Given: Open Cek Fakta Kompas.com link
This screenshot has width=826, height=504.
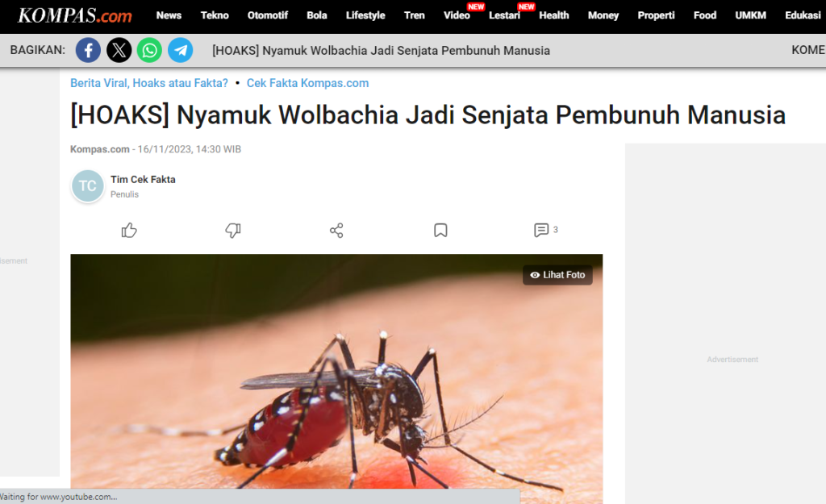Looking at the screenshot, I should [307, 83].
